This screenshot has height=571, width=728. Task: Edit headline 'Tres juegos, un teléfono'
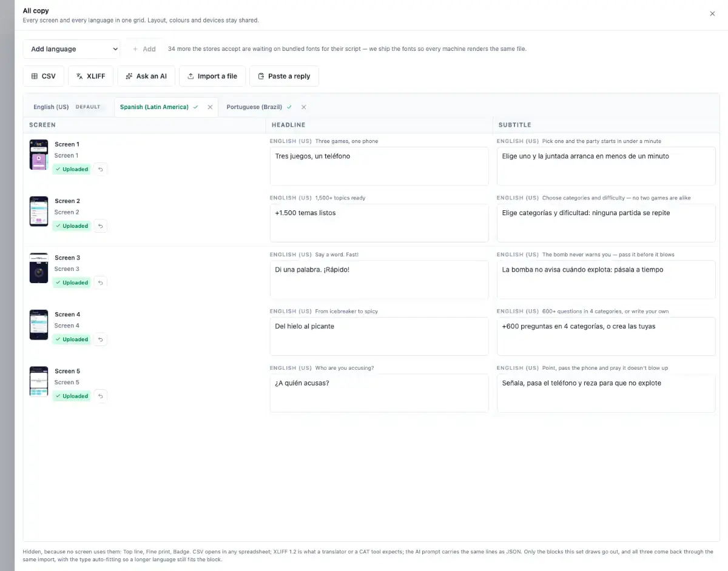379,166
